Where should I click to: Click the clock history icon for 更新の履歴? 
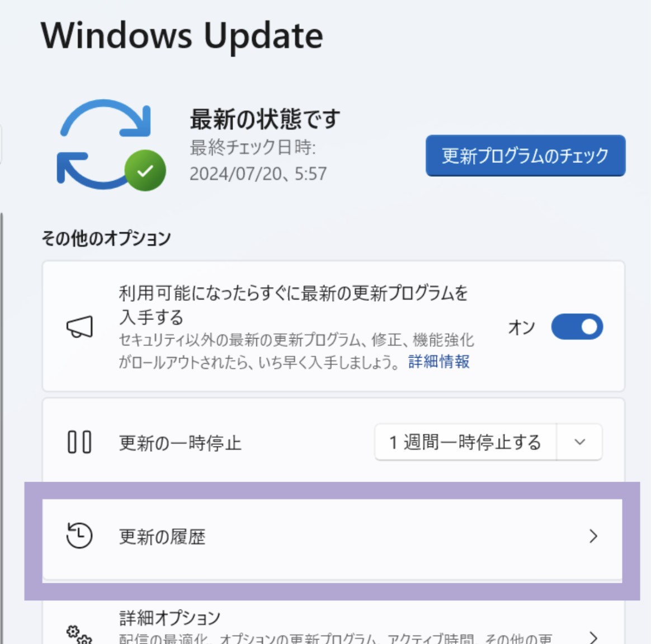(79, 535)
